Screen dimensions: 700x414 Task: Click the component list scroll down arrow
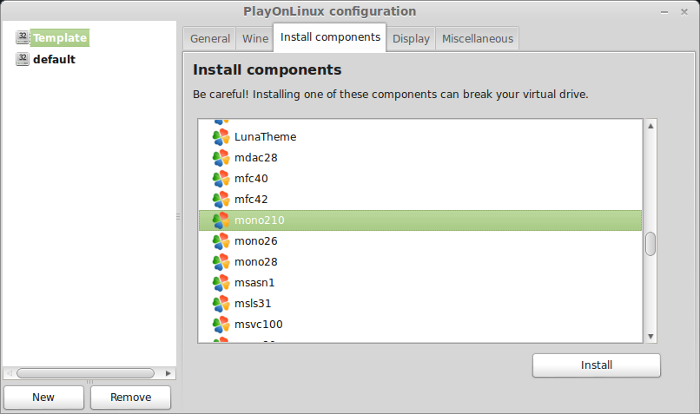(650, 336)
